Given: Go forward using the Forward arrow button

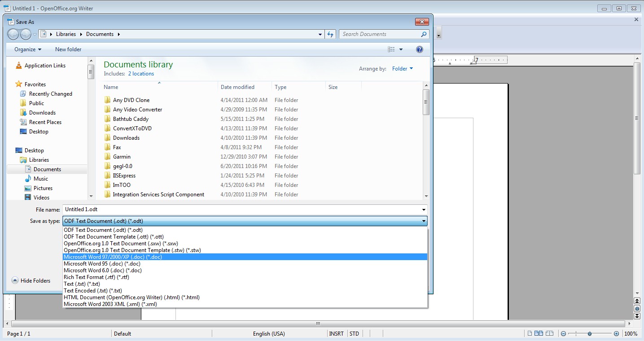Looking at the screenshot, I should 26,34.
